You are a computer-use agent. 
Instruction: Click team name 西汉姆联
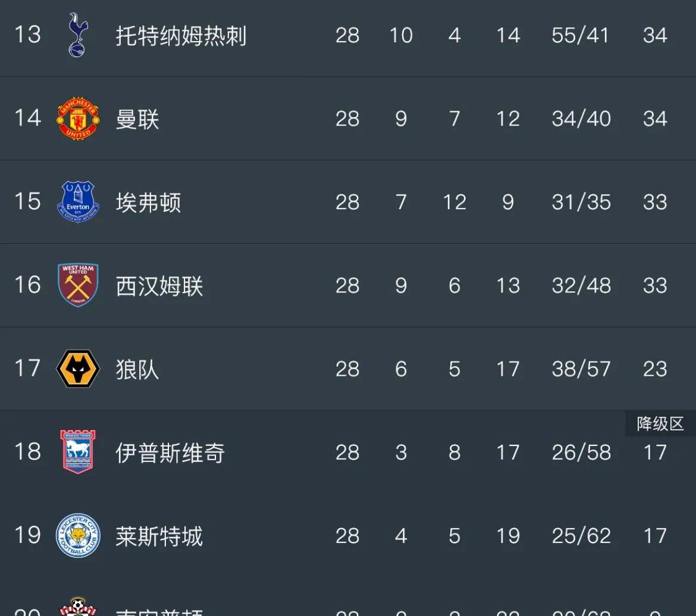click(159, 286)
